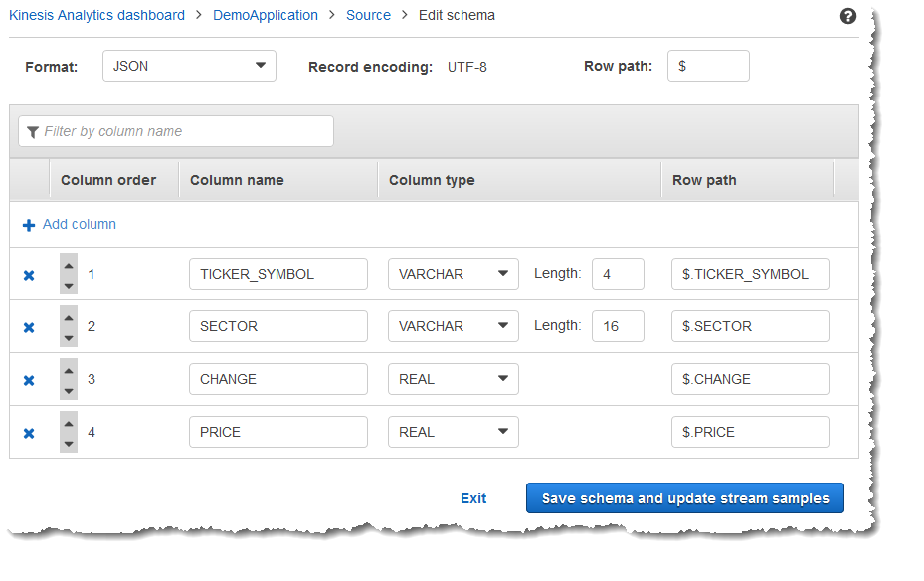Viewport: 924px width, 581px height.
Task: Click the plus icon to add a column
Action: tap(28, 224)
